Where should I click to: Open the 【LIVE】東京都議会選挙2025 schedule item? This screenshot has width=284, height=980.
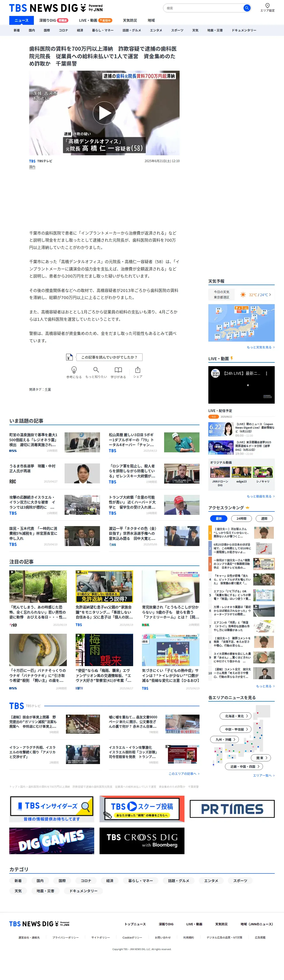click(x=242, y=447)
